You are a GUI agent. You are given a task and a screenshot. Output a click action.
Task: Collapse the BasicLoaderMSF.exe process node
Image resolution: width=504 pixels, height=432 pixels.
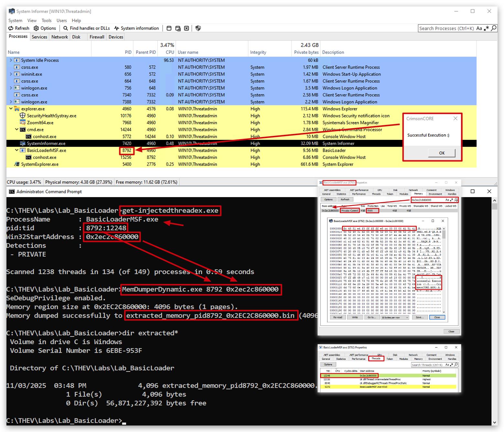17,150
